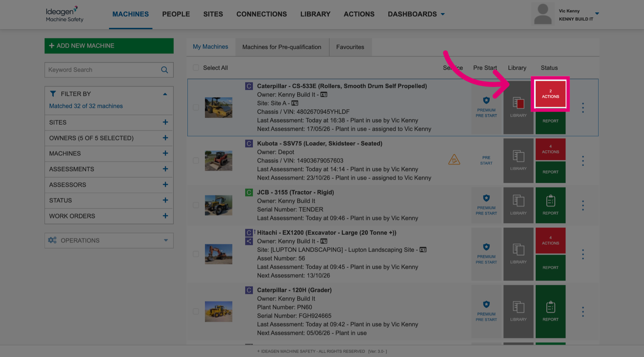Screen dimensions: 644x357
Task: Click the share icon on Hitachi EX1200
Action: tap(249, 241)
